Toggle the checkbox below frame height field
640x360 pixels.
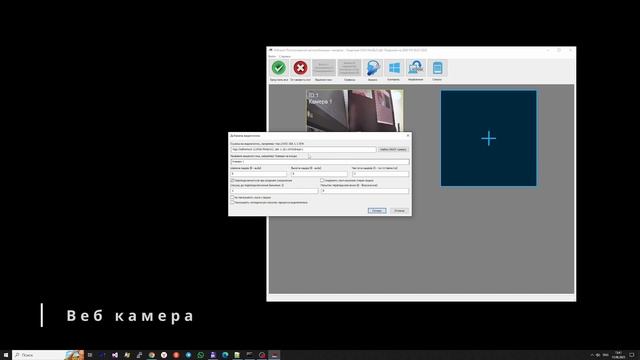322,180
